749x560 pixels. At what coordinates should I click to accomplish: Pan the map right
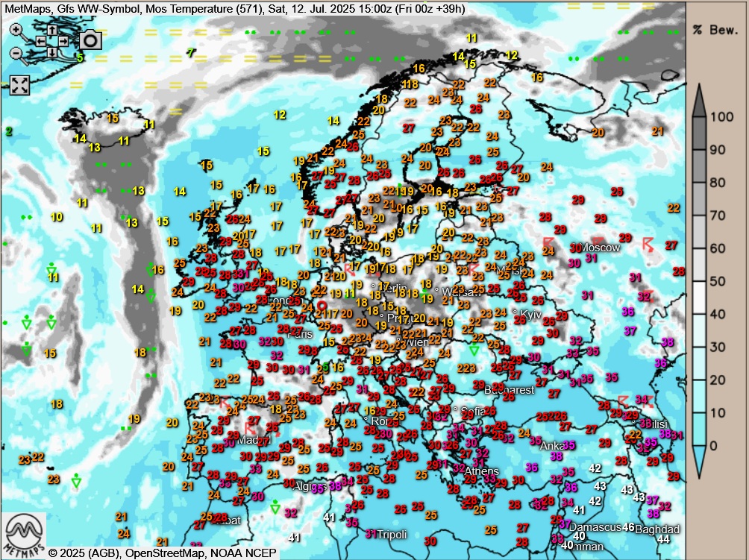(64, 41)
